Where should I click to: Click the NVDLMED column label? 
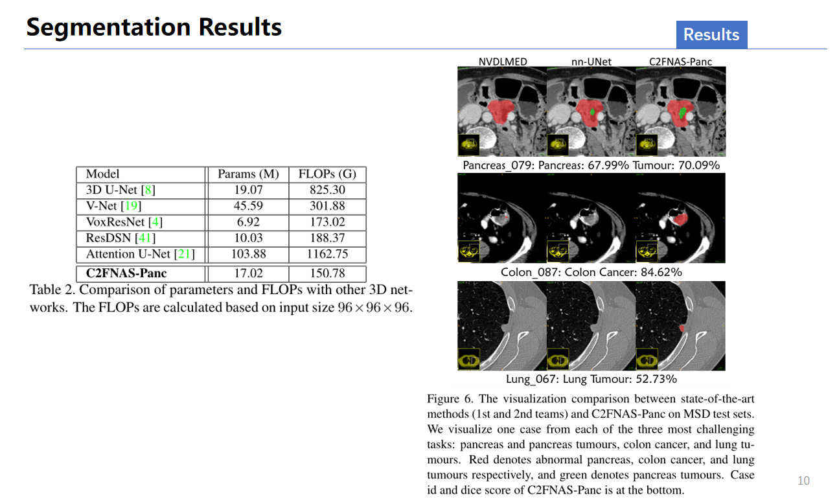click(x=503, y=62)
